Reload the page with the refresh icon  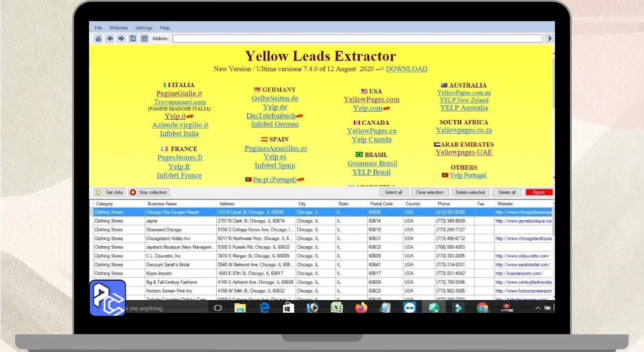point(133,38)
